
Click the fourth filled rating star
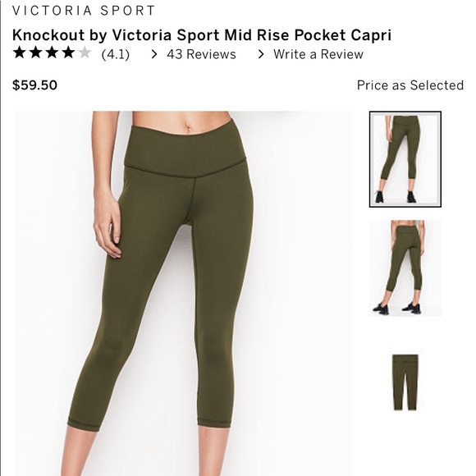(68, 53)
